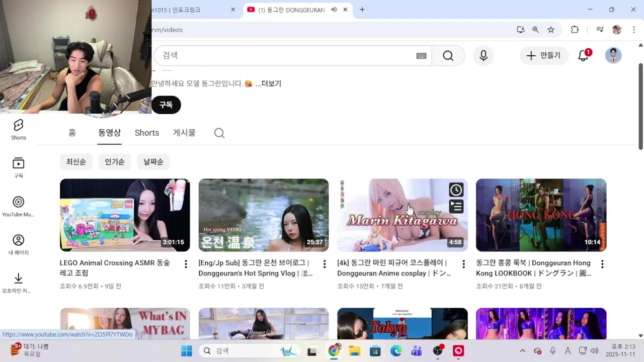The image size is (644, 362).
Task: Open the Hot Spring Vlog thumbnail
Action: pos(264,215)
